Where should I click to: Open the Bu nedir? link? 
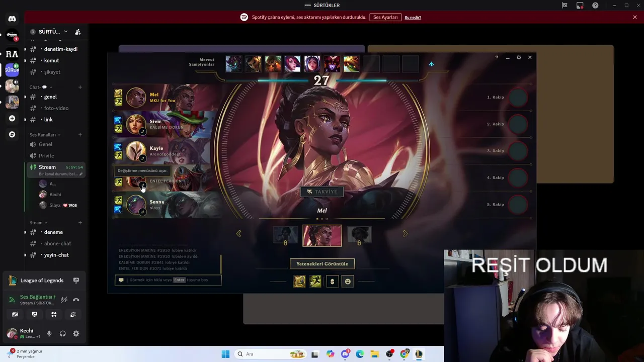coord(413,17)
